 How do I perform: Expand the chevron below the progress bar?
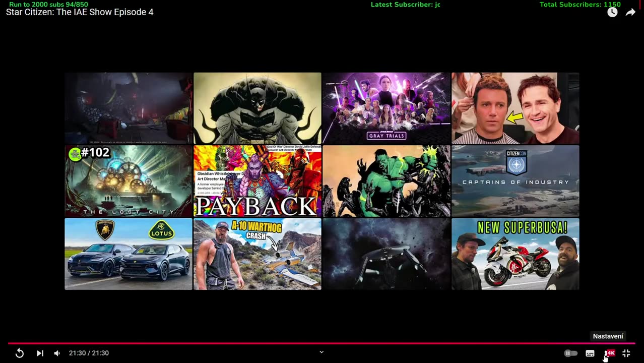point(321,352)
